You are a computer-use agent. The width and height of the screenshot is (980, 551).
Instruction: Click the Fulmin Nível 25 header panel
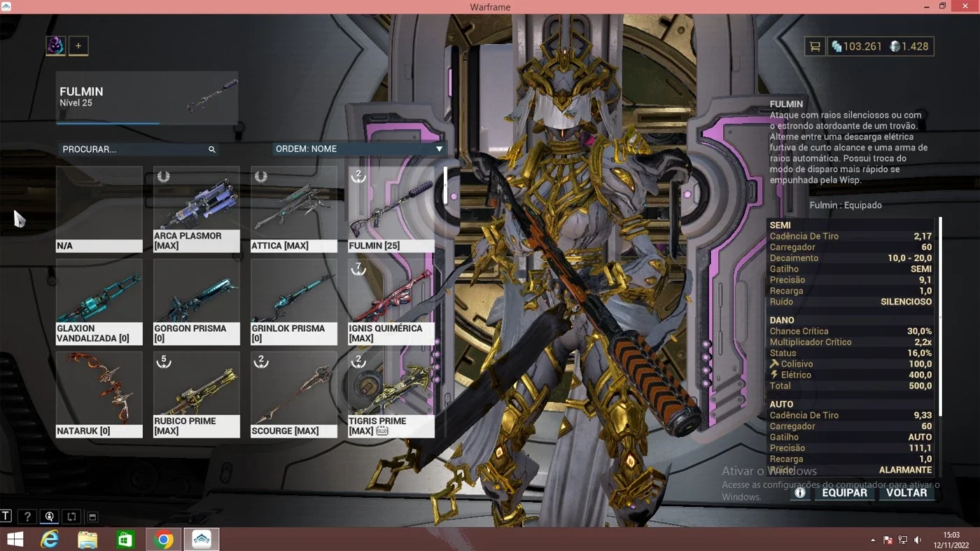147,97
